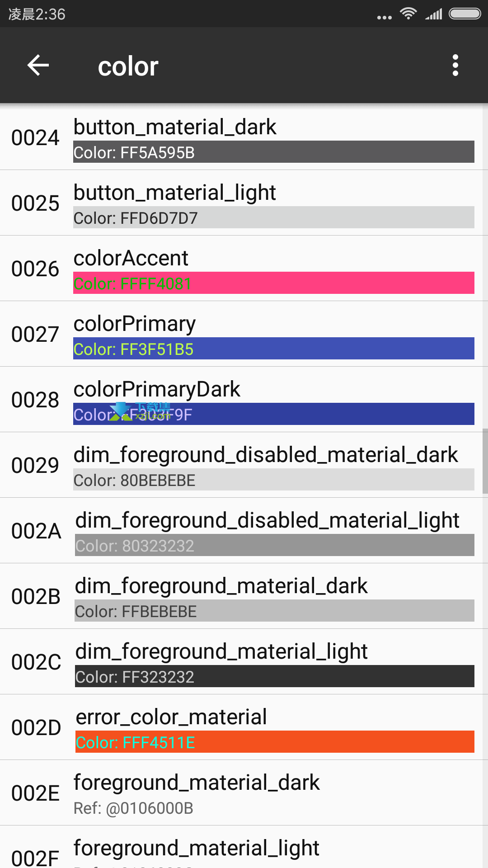The width and height of the screenshot is (488, 868).
Task: Tap the cellular signal icon
Action: pyautogui.click(x=434, y=14)
